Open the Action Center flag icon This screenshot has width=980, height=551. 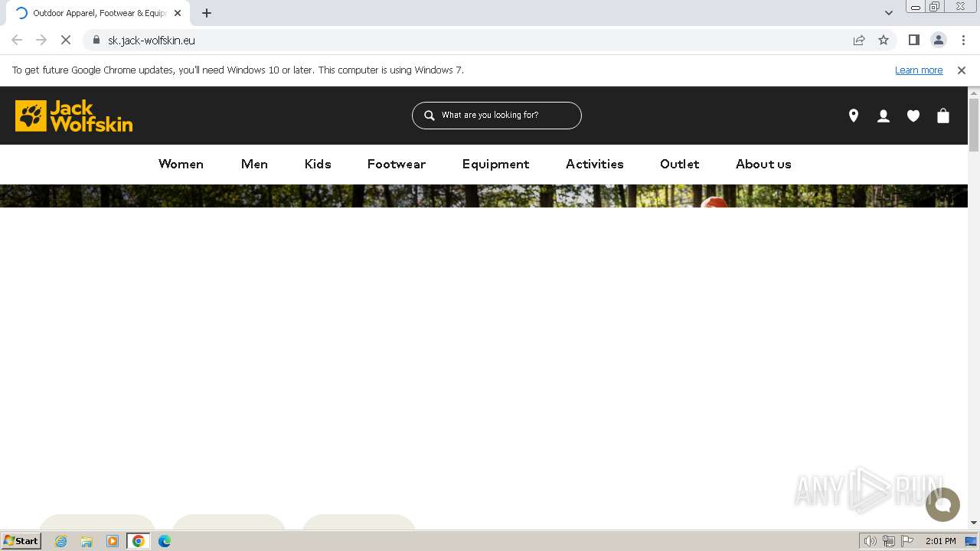907,541
